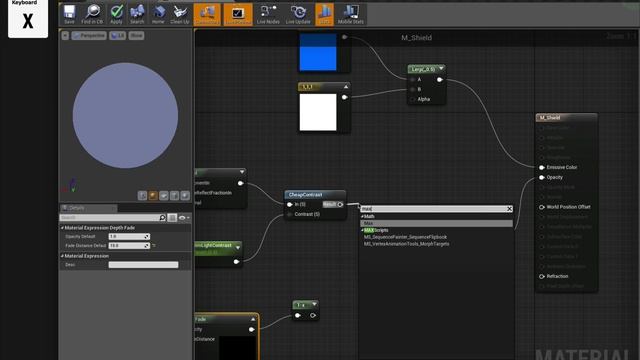
Task: Collapse the Material Expression section
Action: [62, 256]
